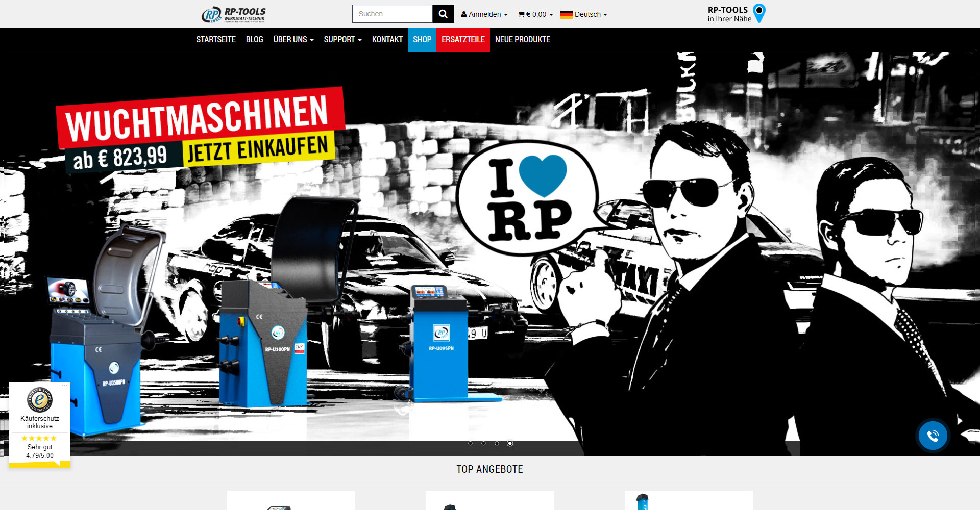Screen dimensions: 980x510
Task: Click the RP-Tools Werkstatt-Technik logo
Action: 234,14
